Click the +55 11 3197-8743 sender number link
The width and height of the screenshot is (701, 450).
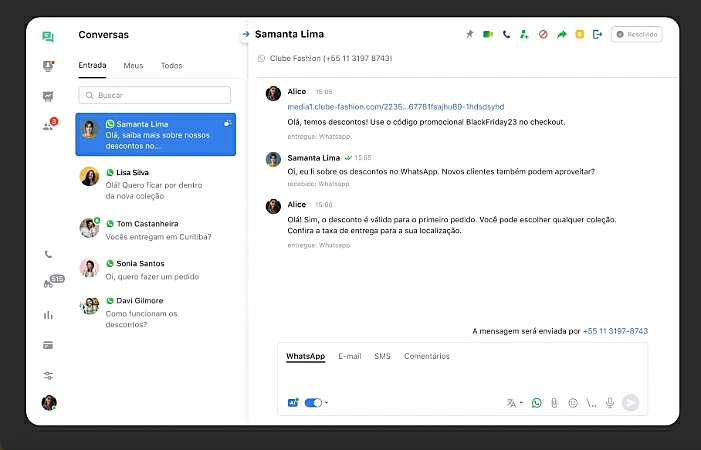click(615, 331)
